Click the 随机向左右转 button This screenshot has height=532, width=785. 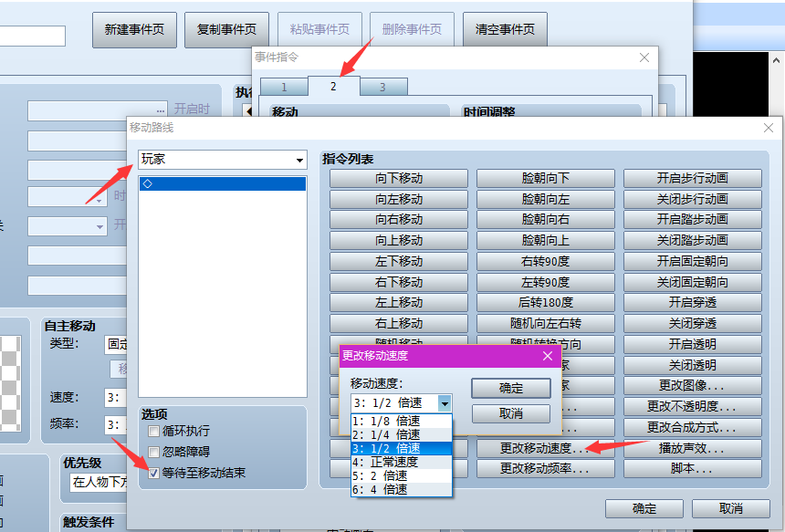[x=546, y=324]
